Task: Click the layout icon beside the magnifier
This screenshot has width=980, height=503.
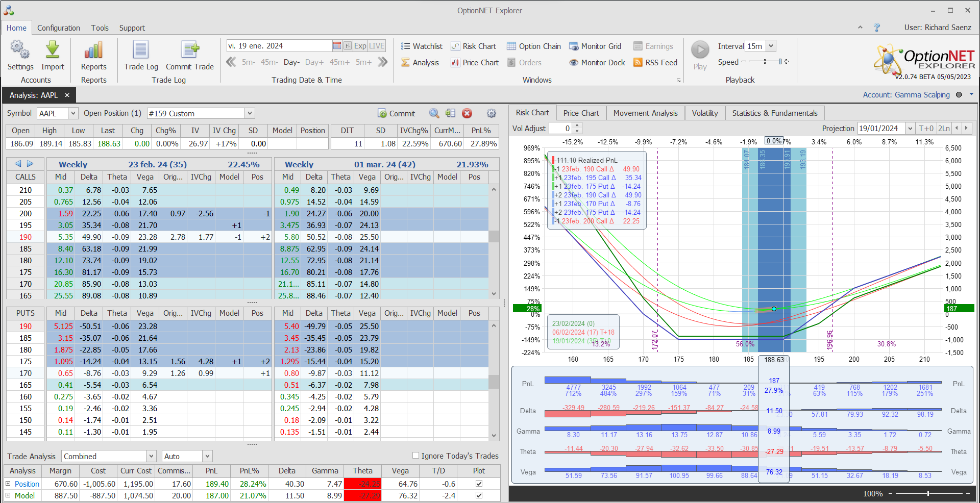Action: [450, 113]
